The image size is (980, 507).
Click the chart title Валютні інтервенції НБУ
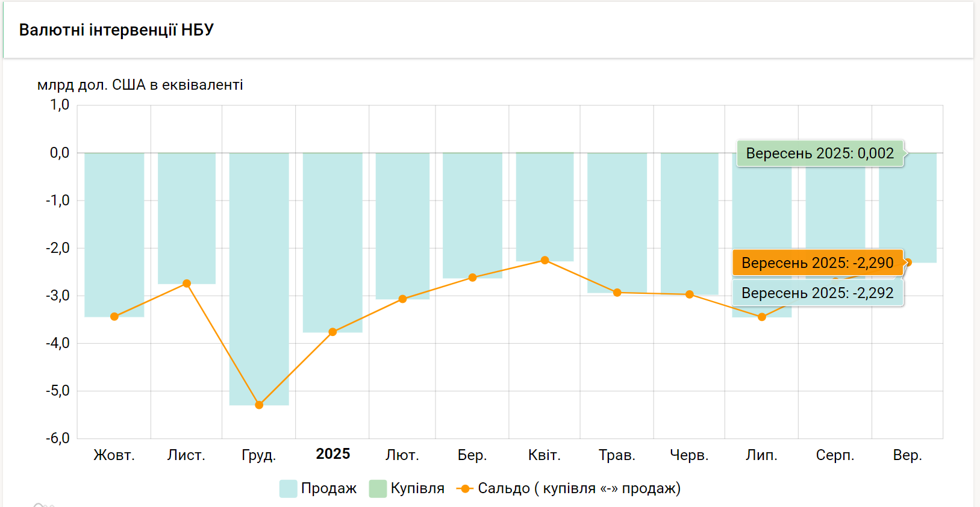116,30
